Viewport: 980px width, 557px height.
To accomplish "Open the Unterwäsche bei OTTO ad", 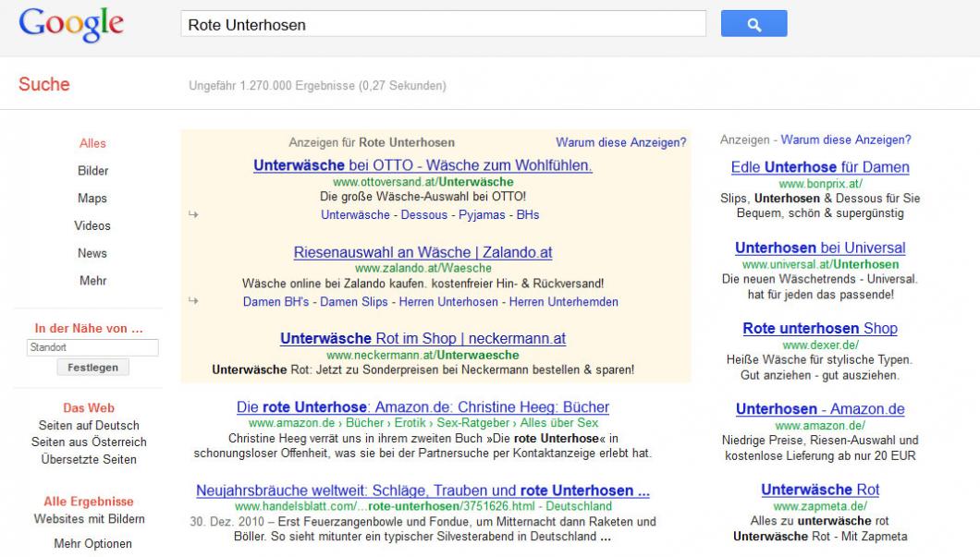I will pos(423,165).
